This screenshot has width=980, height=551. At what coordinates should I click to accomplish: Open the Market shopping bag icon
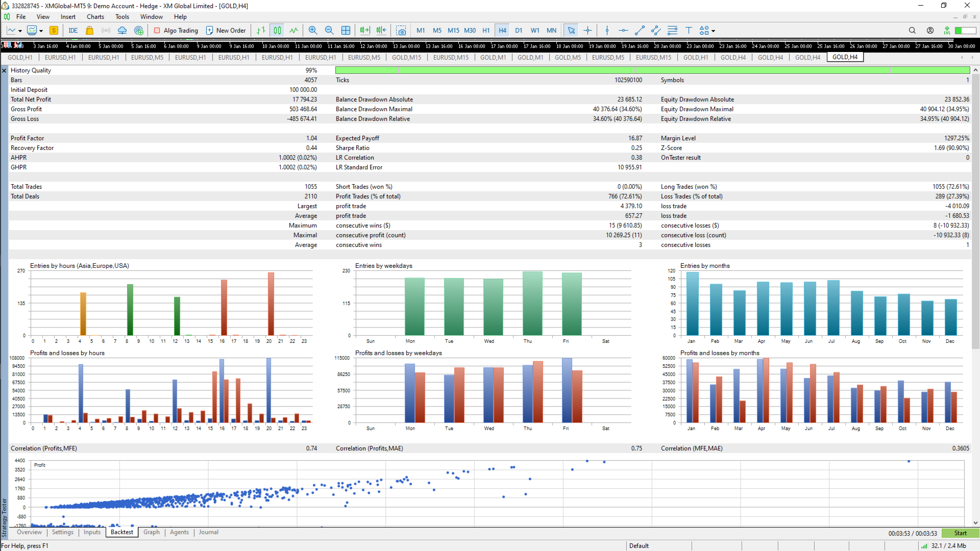pos(90,31)
